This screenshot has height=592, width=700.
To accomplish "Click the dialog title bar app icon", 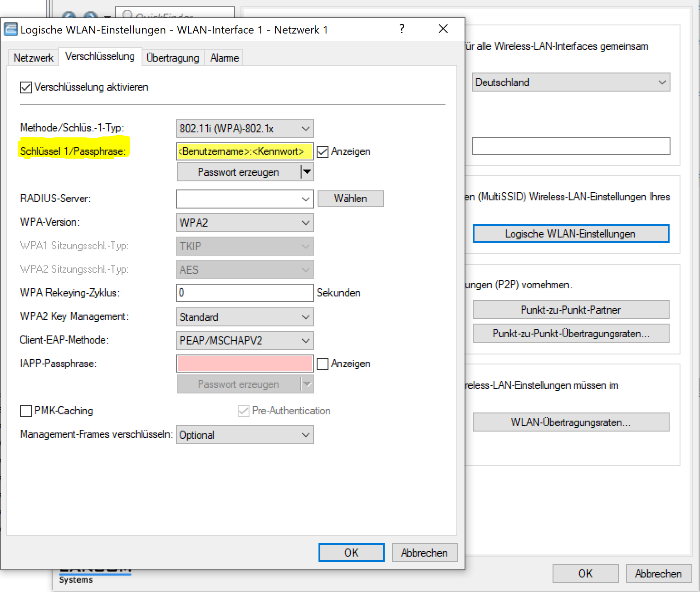I will point(11,29).
